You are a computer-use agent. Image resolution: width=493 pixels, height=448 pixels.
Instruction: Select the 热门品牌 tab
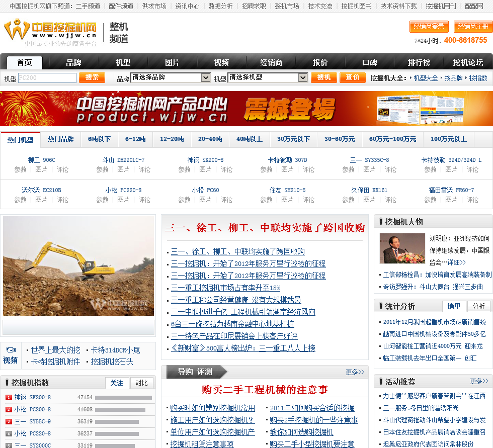(61, 139)
